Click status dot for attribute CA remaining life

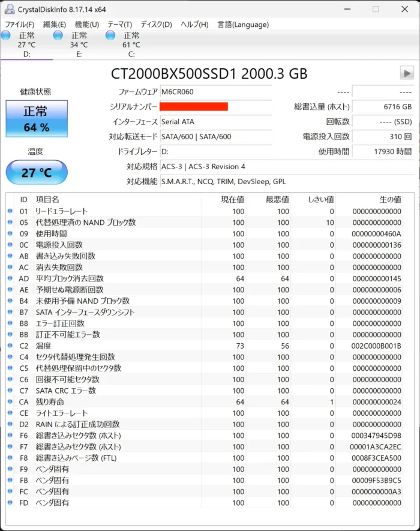10,402
